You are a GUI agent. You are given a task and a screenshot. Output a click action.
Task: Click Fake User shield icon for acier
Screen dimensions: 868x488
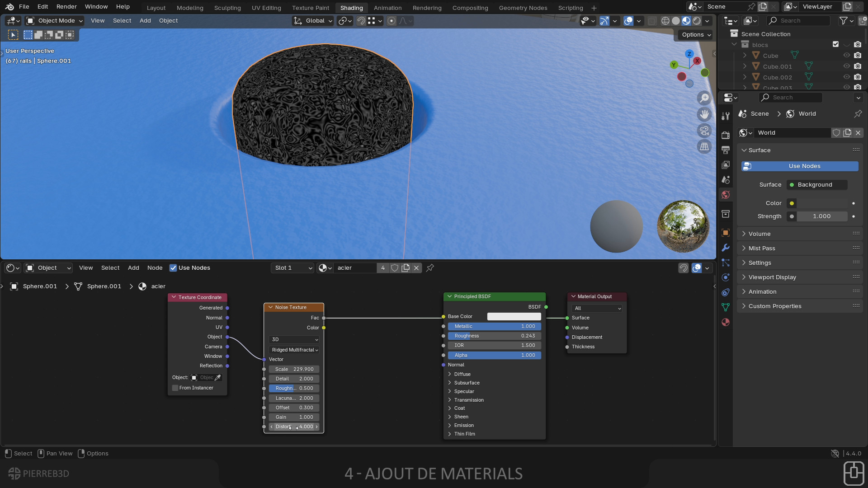(395, 268)
